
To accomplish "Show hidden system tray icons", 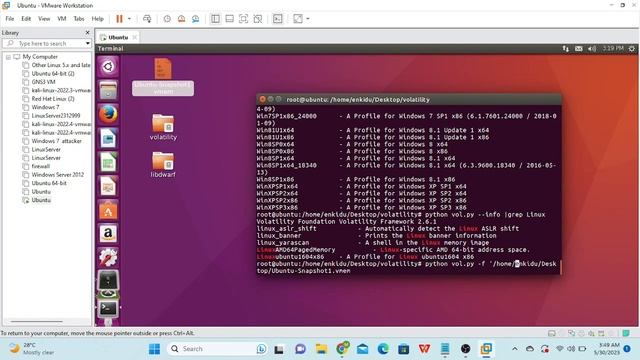I will click(515, 349).
